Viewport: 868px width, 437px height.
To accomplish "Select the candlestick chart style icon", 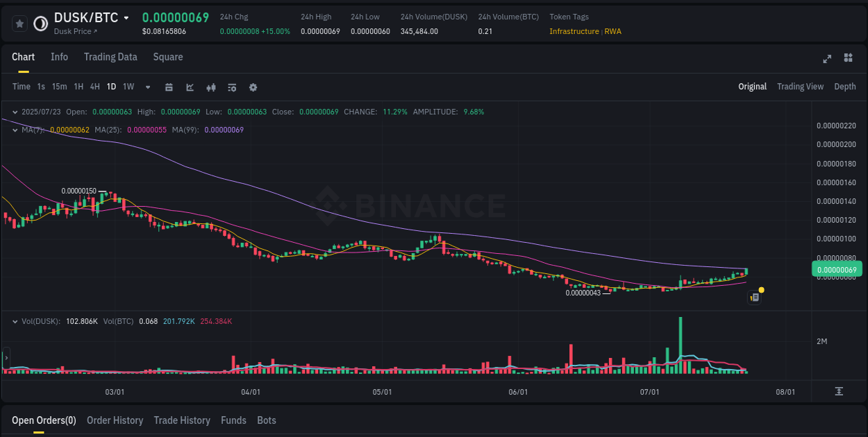I will (x=210, y=87).
